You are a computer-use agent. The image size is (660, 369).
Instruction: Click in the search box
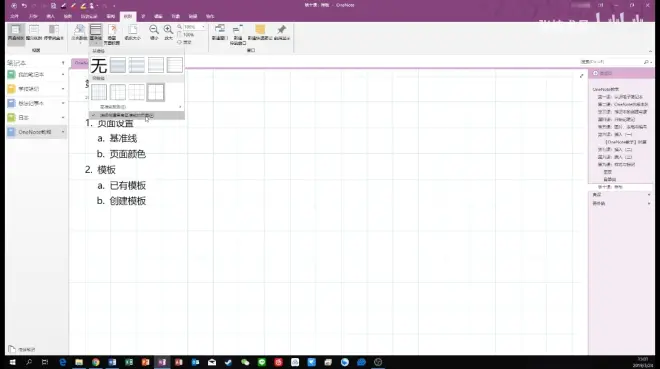611,62
